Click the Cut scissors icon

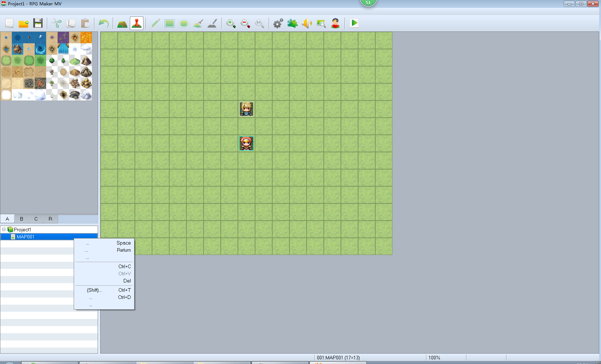(57, 23)
